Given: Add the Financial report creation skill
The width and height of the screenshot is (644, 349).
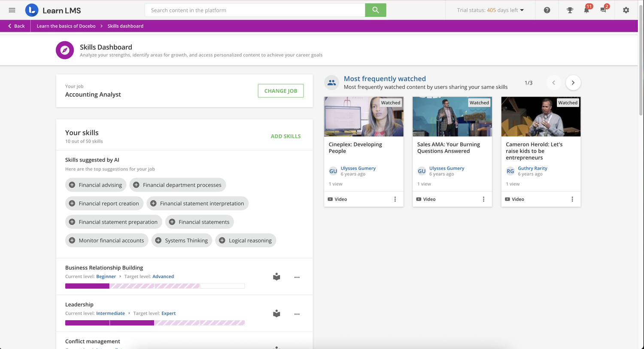Looking at the screenshot, I should 104,203.
